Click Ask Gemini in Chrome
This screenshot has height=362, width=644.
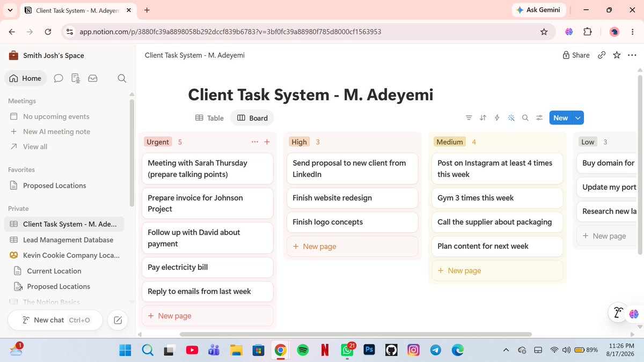(538, 10)
